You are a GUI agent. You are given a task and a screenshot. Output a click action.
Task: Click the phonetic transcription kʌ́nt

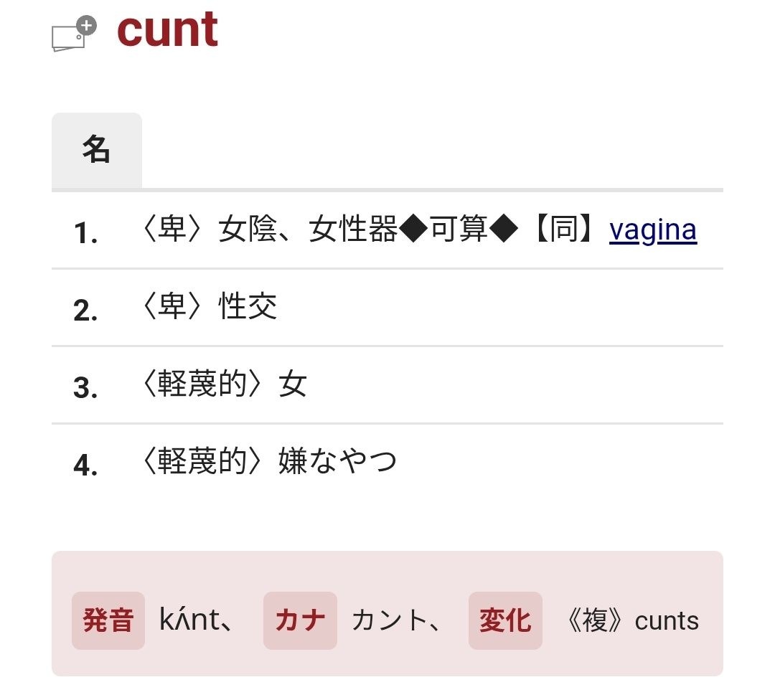[x=189, y=620]
